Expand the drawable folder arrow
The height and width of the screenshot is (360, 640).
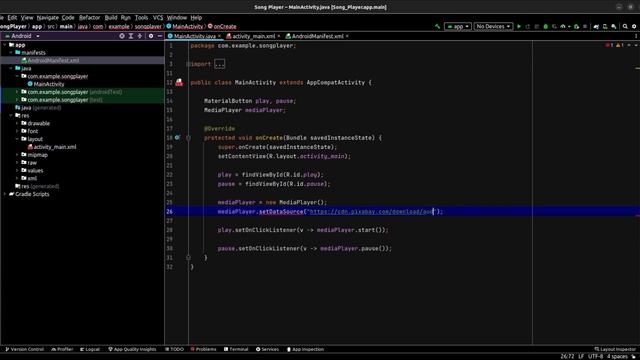pos(17,123)
